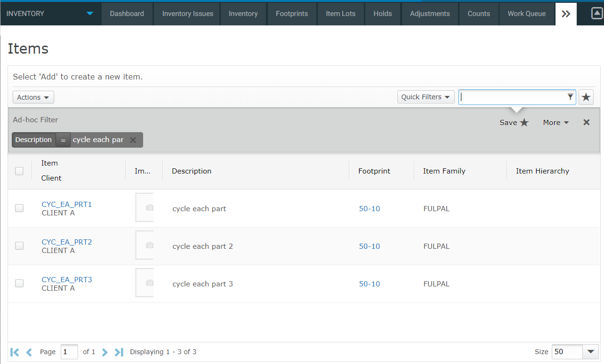Expand the Quick Filters menu
The image size is (604, 364).
coord(426,97)
